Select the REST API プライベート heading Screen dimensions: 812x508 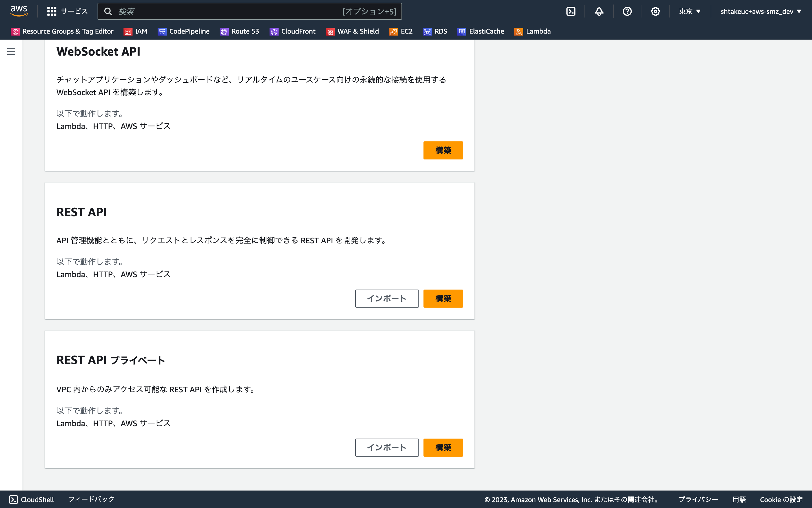coord(111,360)
